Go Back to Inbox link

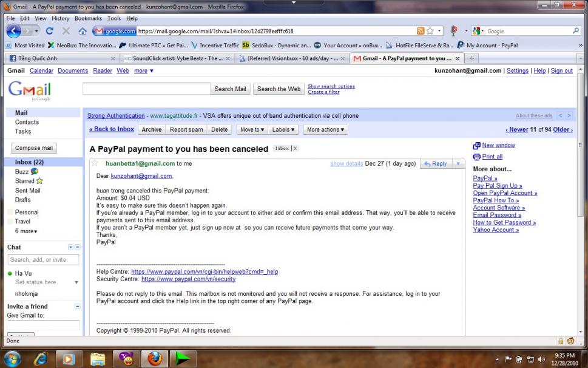[112, 129]
